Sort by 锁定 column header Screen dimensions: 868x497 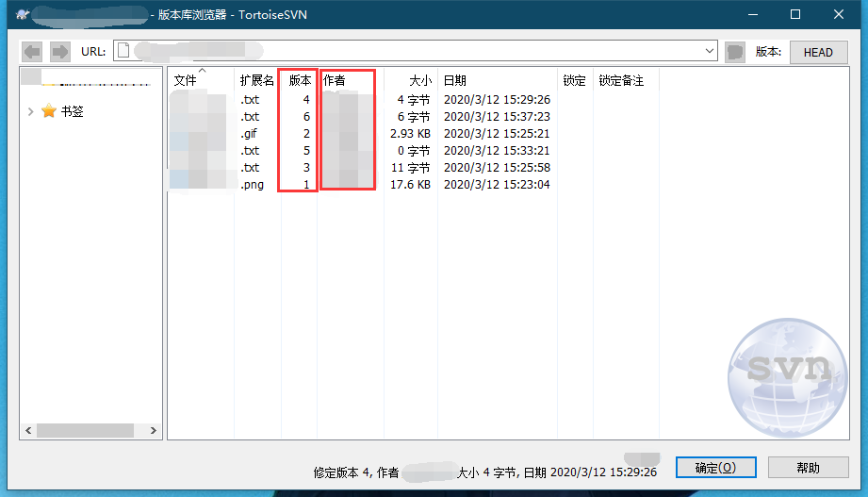[575, 80]
